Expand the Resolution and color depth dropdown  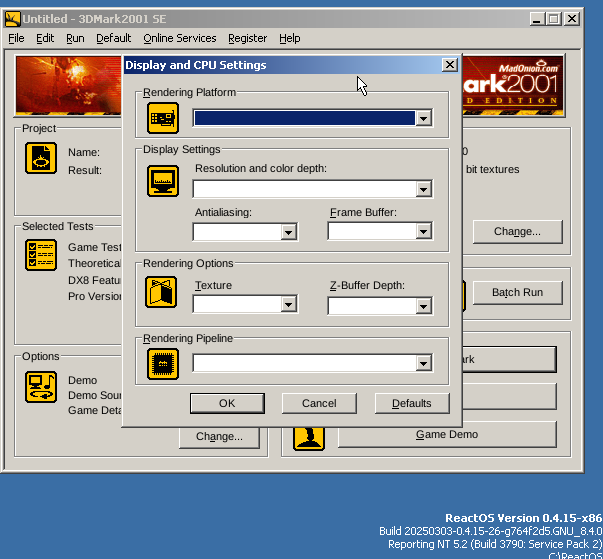point(423,189)
